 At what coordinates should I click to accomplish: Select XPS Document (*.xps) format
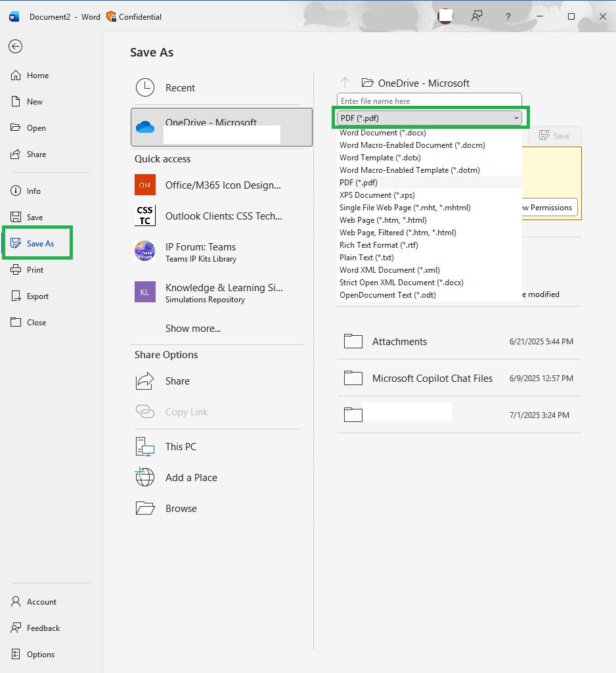point(429,195)
